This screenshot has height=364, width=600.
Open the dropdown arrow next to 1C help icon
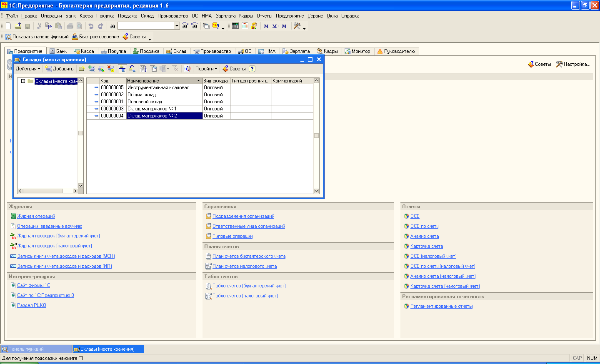[223, 28]
